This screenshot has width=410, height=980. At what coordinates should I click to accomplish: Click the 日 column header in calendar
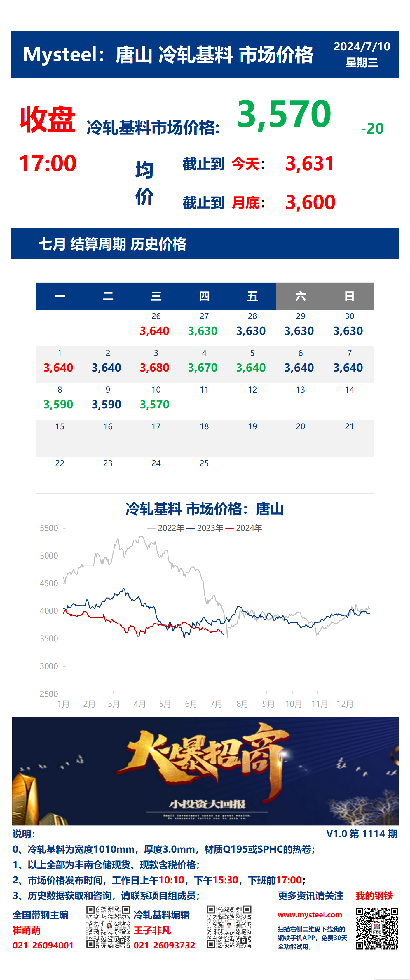tap(349, 296)
